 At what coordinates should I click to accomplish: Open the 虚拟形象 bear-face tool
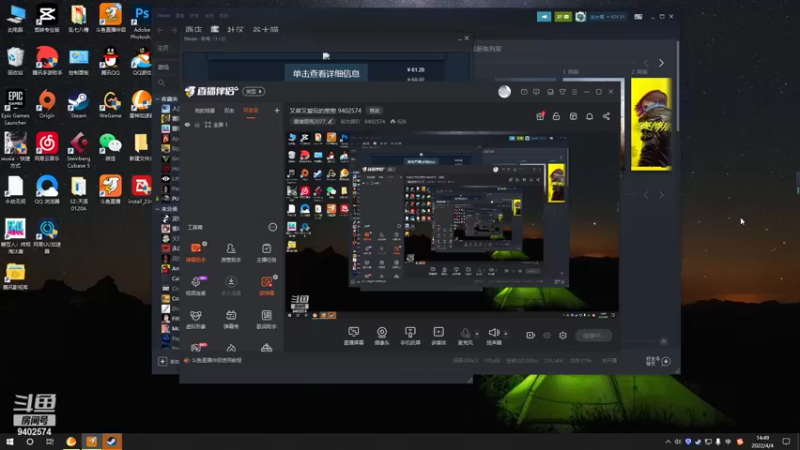click(196, 318)
